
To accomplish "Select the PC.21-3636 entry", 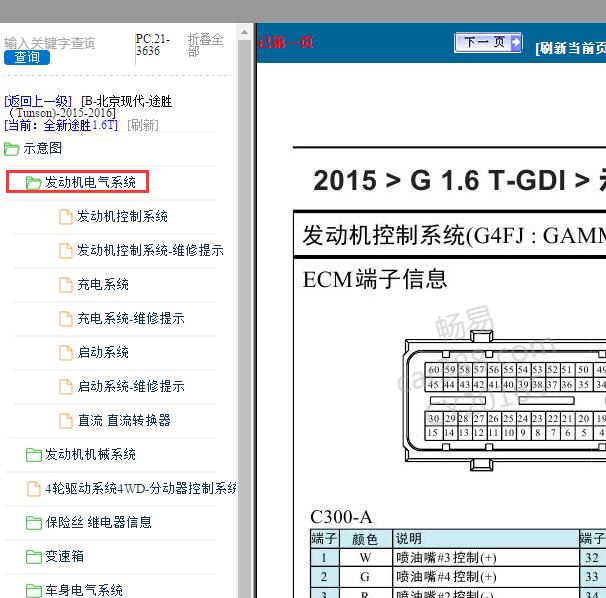I will (152, 44).
